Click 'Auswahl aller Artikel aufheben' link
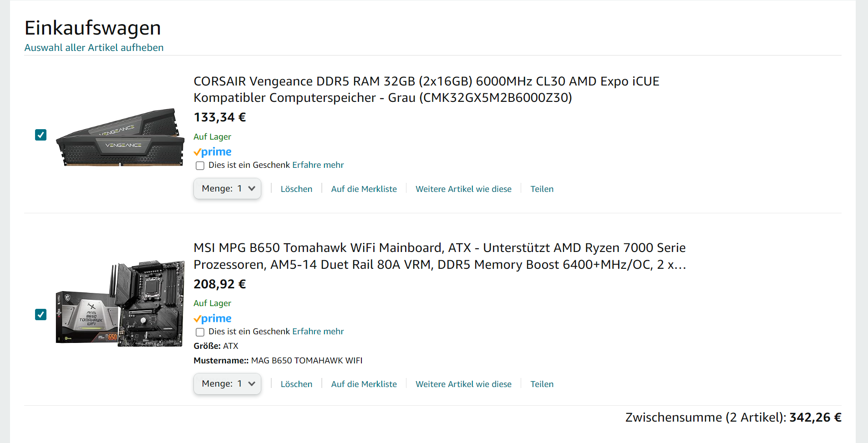The width and height of the screenshot is (868, 443). [x=94, y=48]
